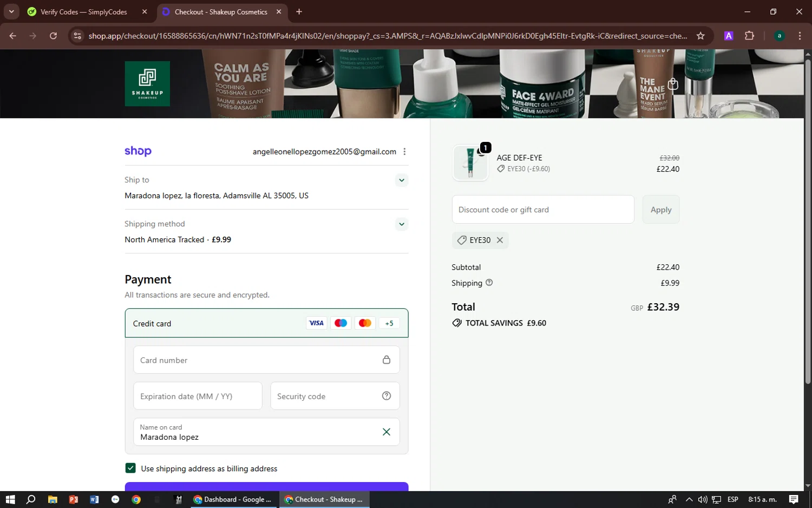Open the Chrome profile avatar
Image resolution: width=812 pixels, height=508 pixels.
click(x=779, y=36)
